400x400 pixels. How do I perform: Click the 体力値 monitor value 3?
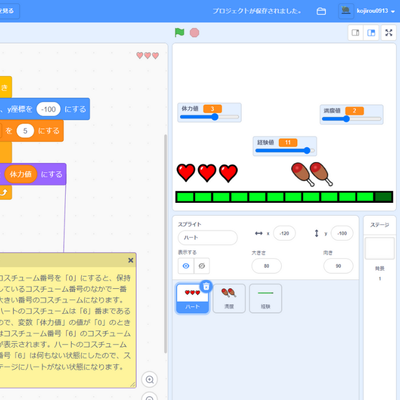[212, 109]
